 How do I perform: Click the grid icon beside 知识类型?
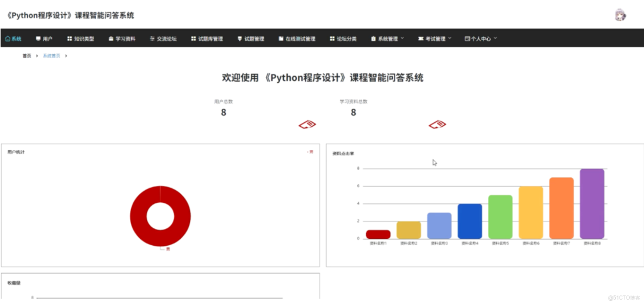click(x=70, y=39)
